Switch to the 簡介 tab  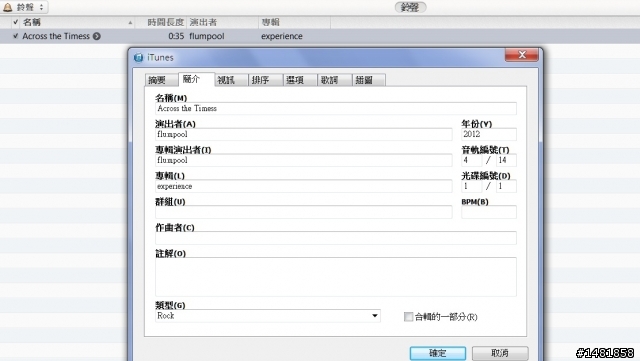[x=196, y=79]
